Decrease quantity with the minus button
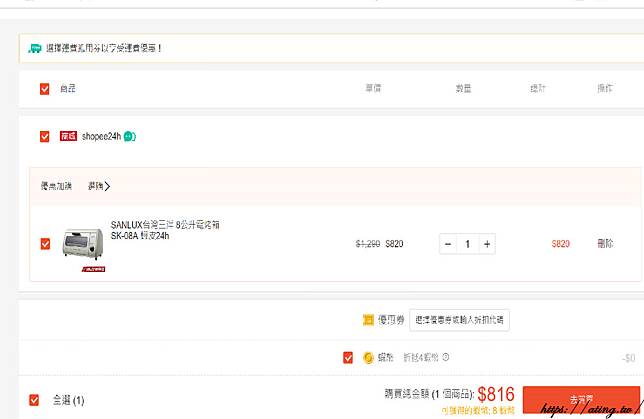This screenshot has width=644, height=419. [448, 244]
